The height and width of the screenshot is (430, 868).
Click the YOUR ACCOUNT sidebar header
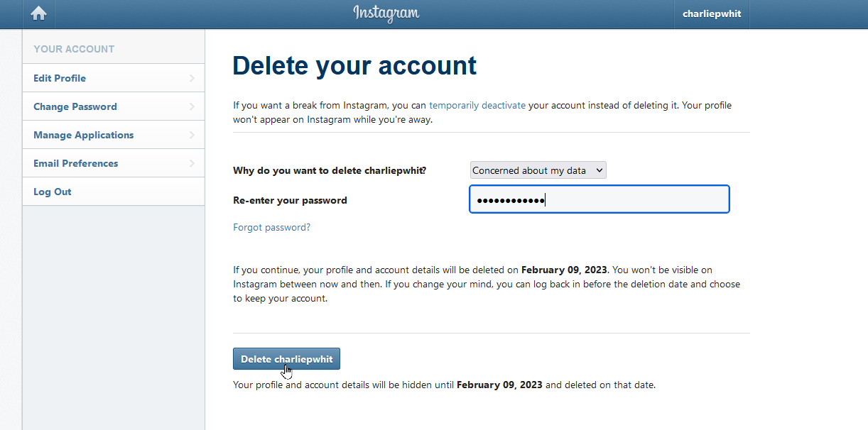tap(73, 48)
